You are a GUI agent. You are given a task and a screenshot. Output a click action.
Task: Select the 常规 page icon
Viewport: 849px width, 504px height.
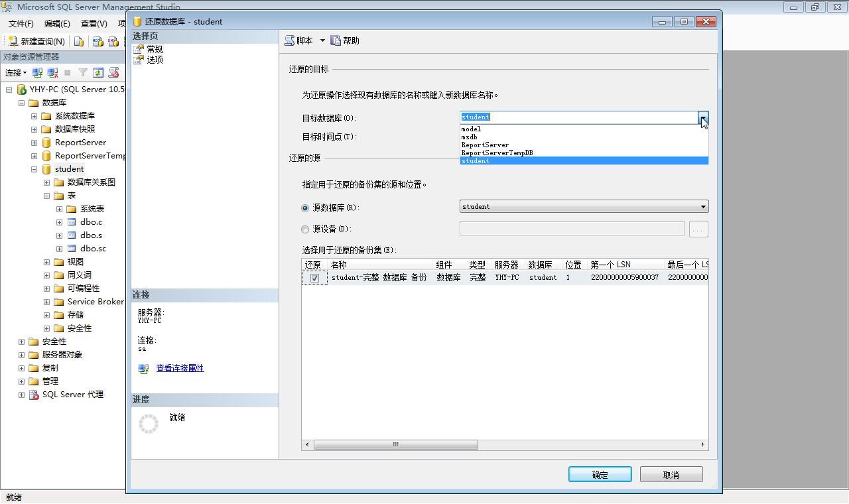(x=139, y=49)
